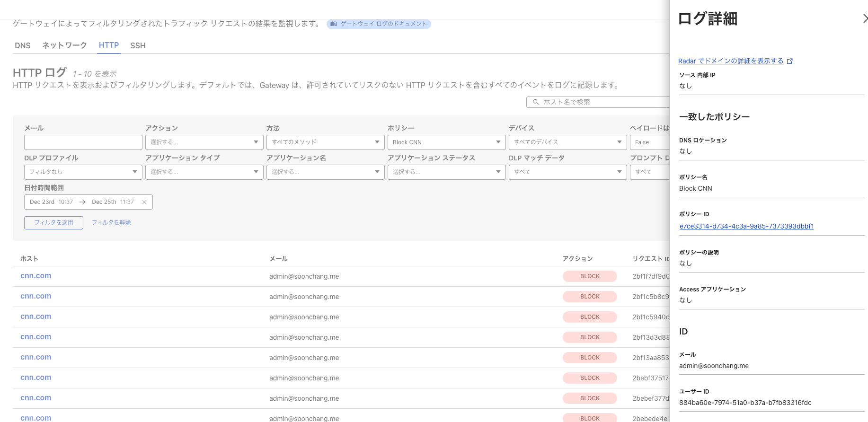Open the アプリケーション タイプ dropdown
Viewport: 868px width, 422px height.
204,172
